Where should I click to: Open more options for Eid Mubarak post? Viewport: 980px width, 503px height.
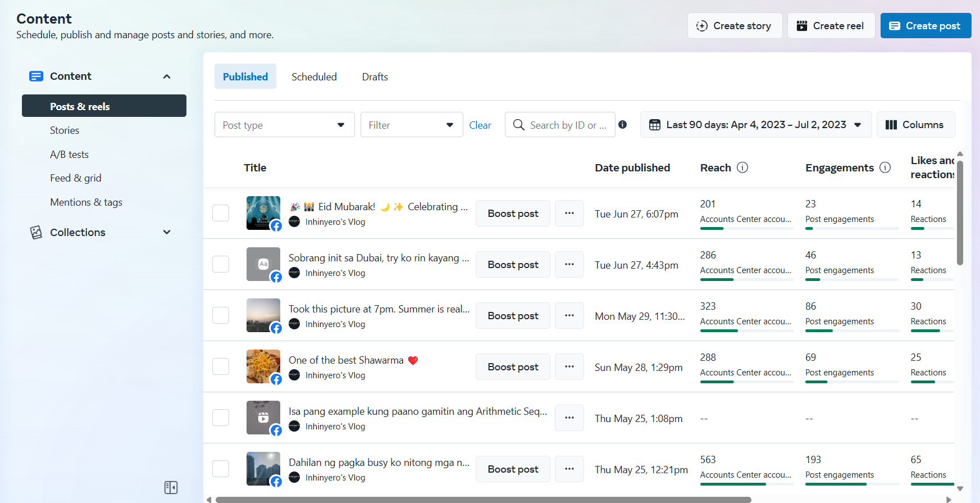click(569, 214)
